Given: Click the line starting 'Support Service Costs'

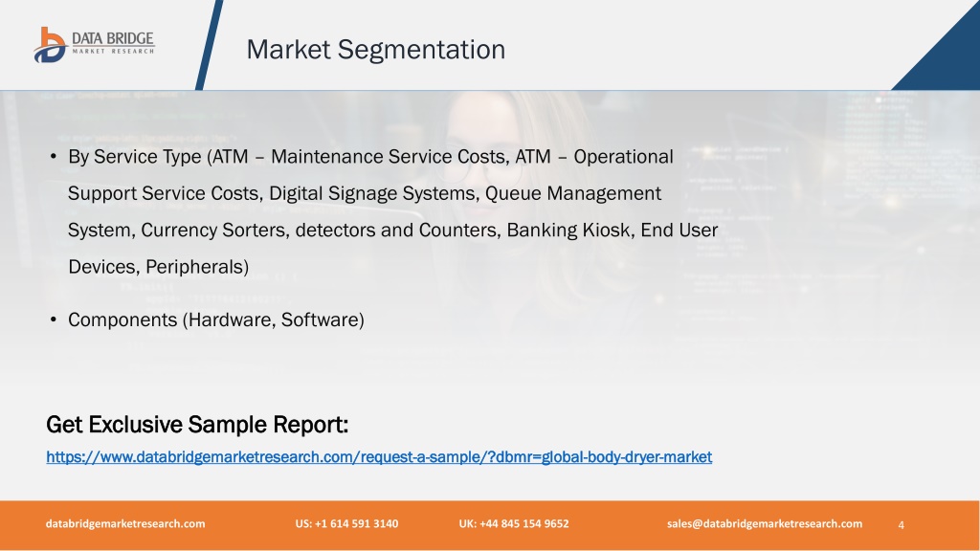Looking at the screenshot, I should [x=365, y=193].
